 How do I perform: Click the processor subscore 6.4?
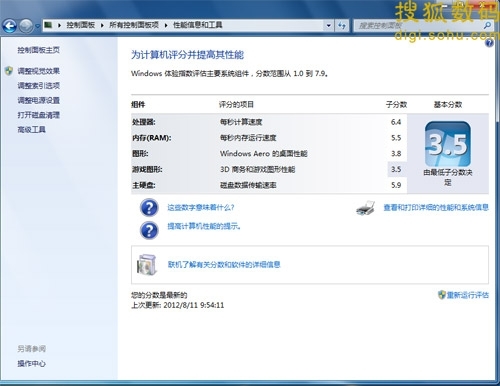pyautogui.click(x=396, y=122)
